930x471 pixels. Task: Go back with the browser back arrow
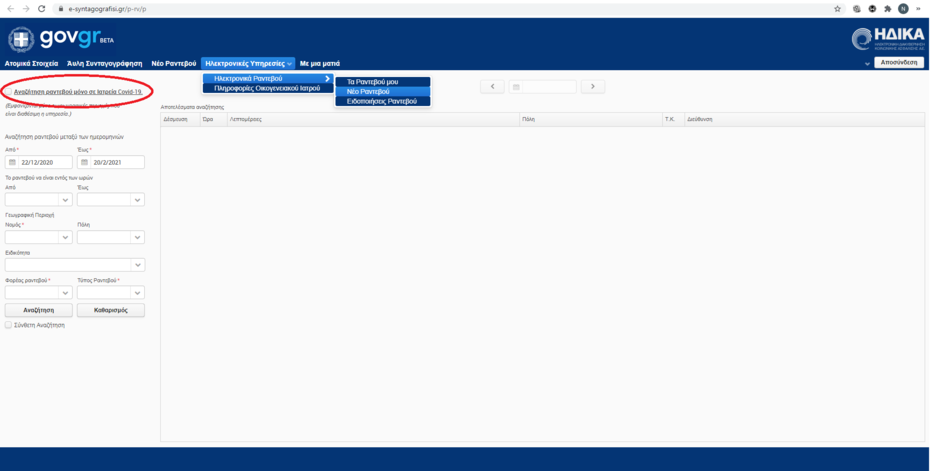[x=10, y=9]
